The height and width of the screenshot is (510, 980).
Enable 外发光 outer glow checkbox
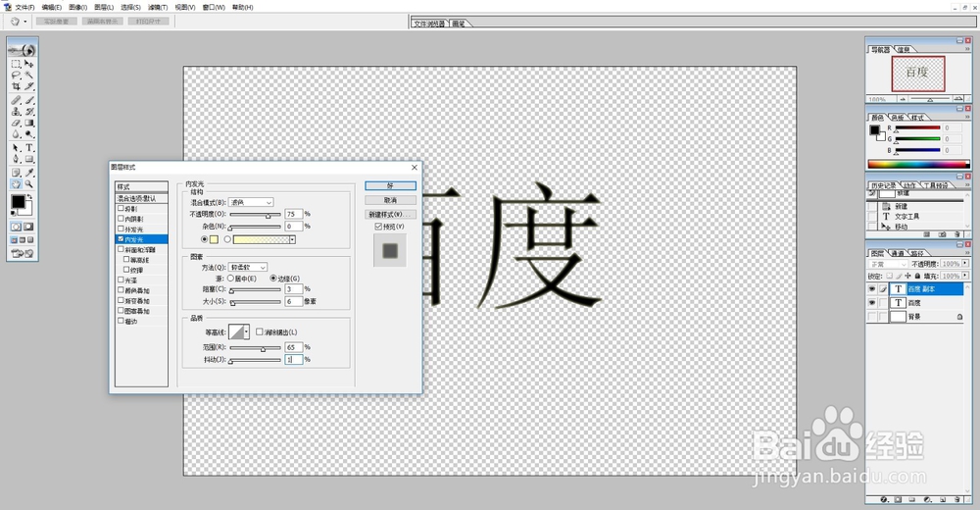(x=121, y=229)
